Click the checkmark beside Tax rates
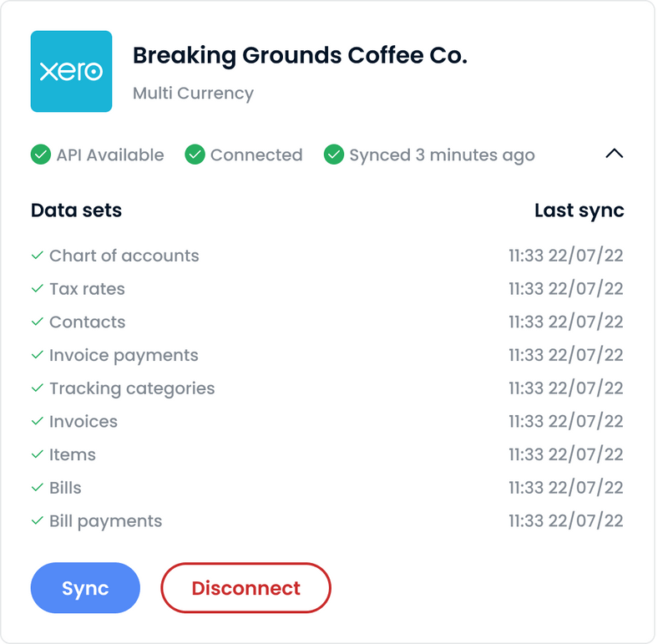The height and width of the screenshot is (644, 668). 36,289
